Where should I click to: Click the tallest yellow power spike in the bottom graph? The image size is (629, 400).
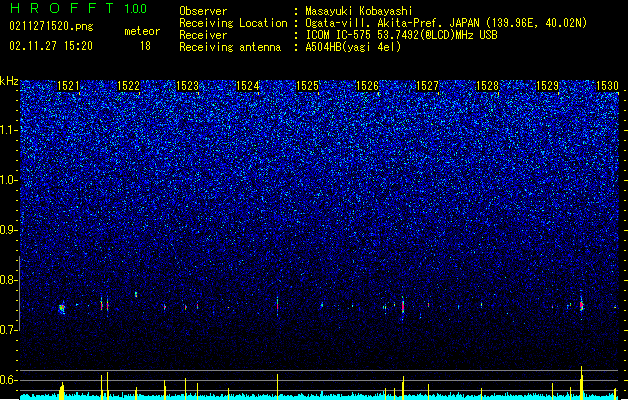click(x=581, y=382)
